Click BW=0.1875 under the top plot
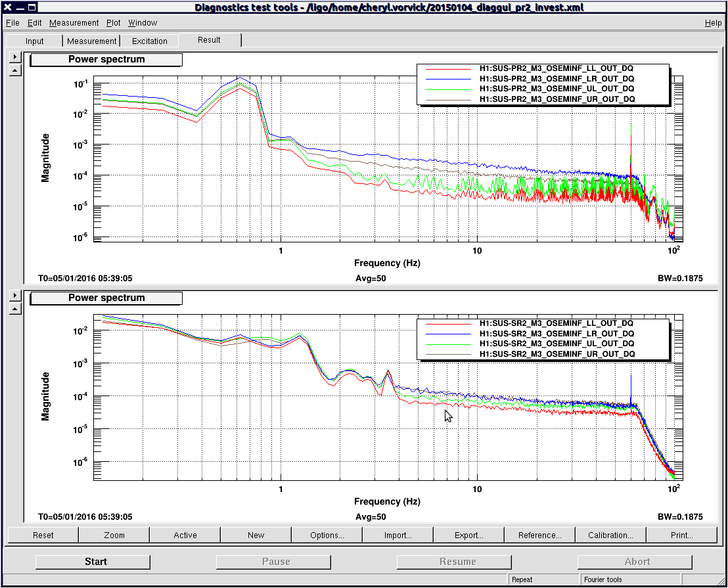This screenshot has height=588, width=728. pos(680,279)
